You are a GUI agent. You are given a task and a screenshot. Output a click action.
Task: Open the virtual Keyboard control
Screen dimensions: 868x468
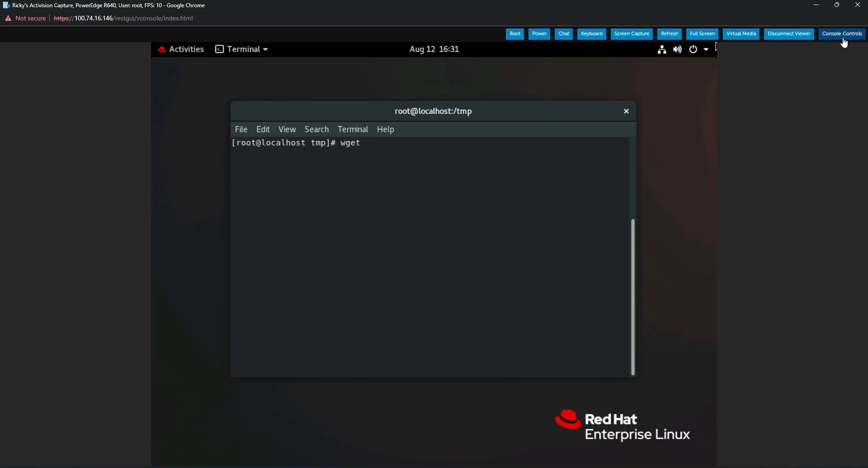pyautogui.click(x=592, y=34)
